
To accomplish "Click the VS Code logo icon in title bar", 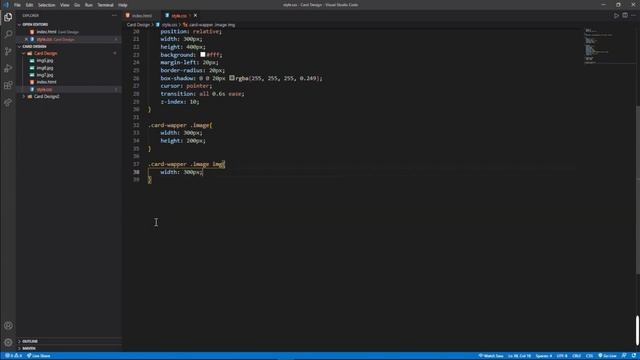I will [6, 5].
